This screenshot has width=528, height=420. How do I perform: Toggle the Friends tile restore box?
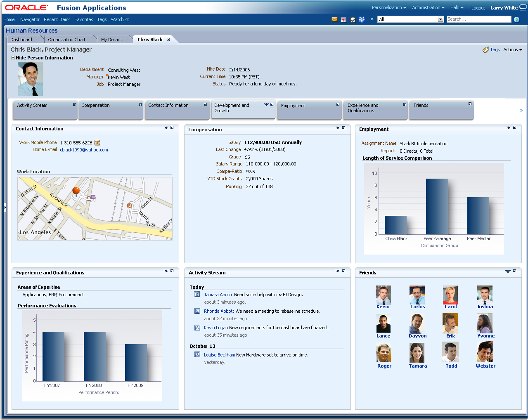470,104
